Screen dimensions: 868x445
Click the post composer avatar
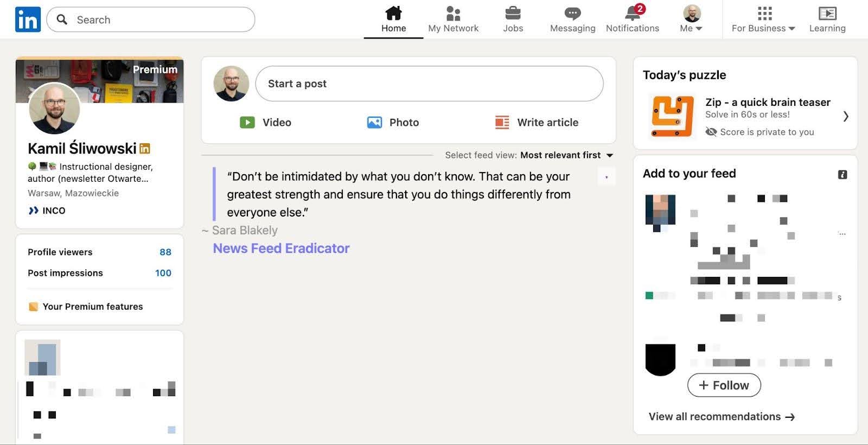pos(231,84)
